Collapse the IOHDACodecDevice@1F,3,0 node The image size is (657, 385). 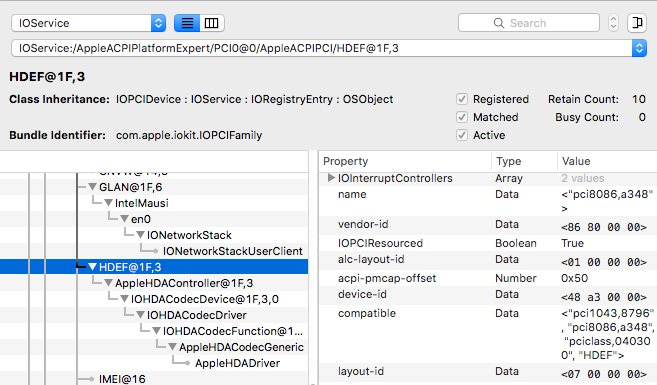coord(124,299)
